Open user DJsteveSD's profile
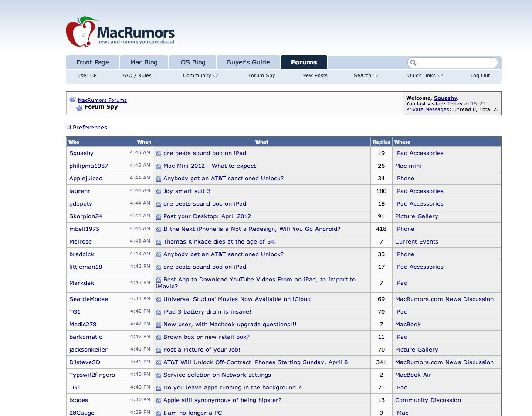This screenshot has width=532, height=416. click(x=85, y=362)
